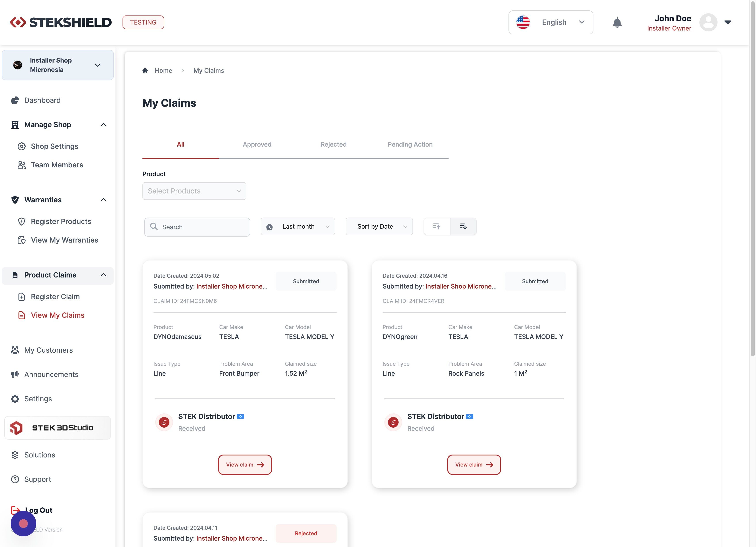Collapse the Product Claims section
756x547 pixels.
pyautogui.click(x=103, y=275)
